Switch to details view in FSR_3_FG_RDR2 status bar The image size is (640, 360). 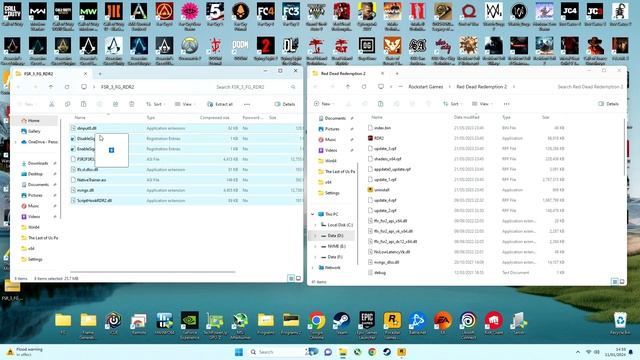pyautogui.click(x=291, y=278)
